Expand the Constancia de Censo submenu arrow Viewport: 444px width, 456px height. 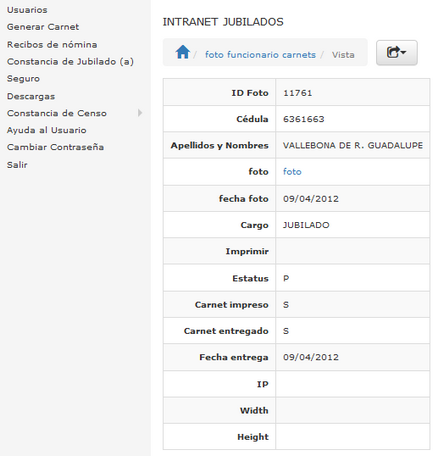(140, 113)
